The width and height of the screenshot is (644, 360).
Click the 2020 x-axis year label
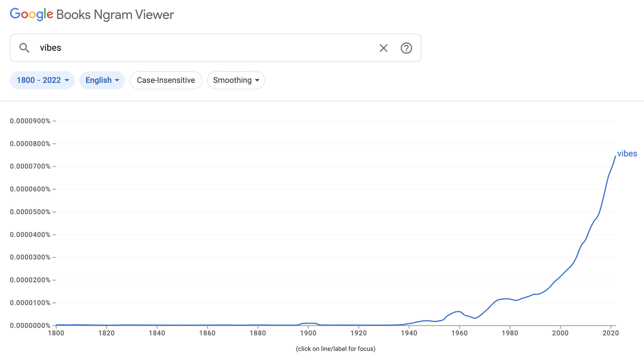(x=611, y=333)
